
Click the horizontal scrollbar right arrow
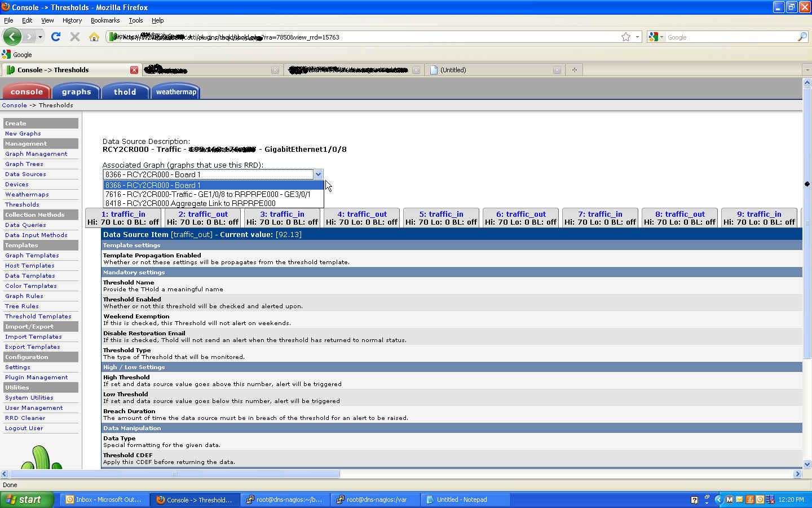797,474
